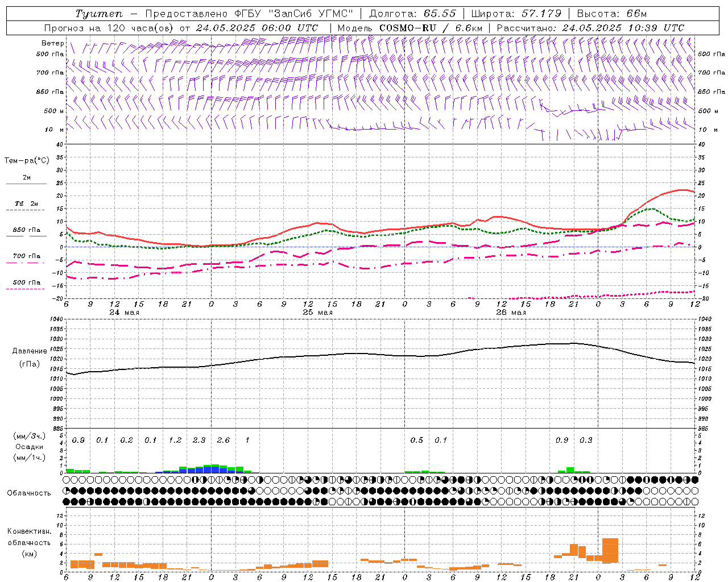Select the latitude value 57.179
Image resolution: width=728 pixels, height=582 pixels.
point(541,14)
